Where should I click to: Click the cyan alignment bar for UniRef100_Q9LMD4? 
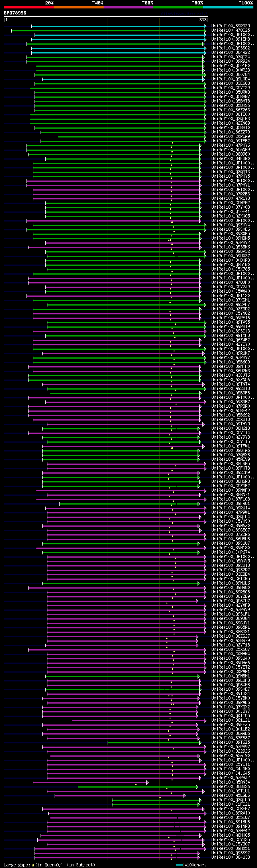[123, 79]
